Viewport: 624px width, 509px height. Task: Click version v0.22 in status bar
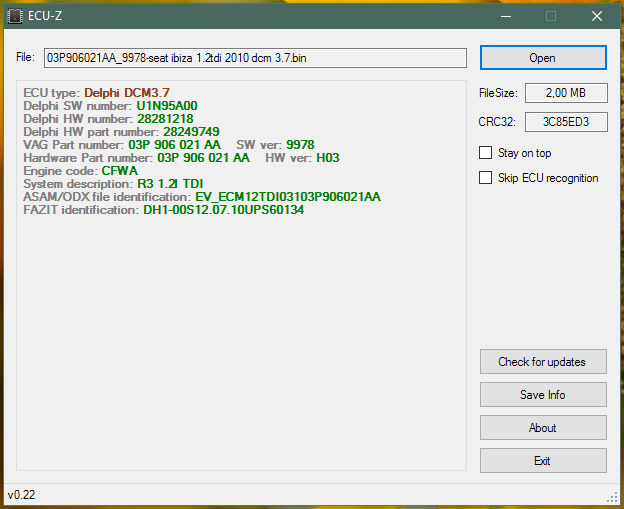coord(21,495)
